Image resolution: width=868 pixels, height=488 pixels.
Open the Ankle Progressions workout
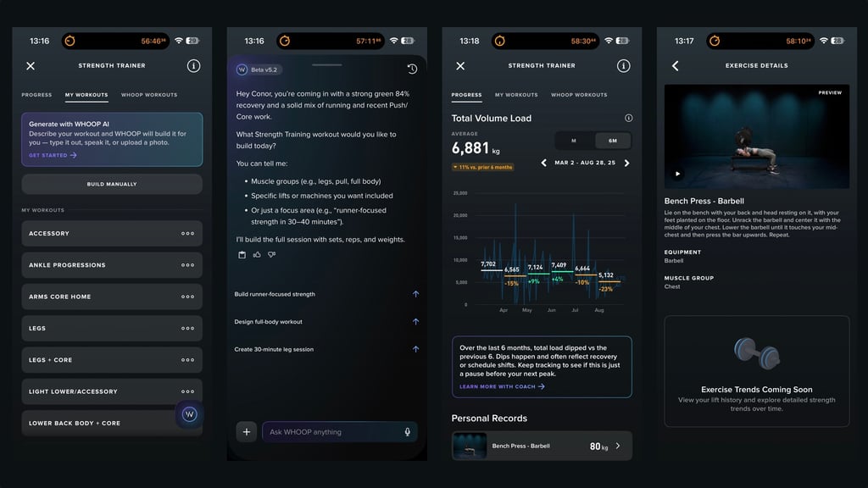point(112,265)
